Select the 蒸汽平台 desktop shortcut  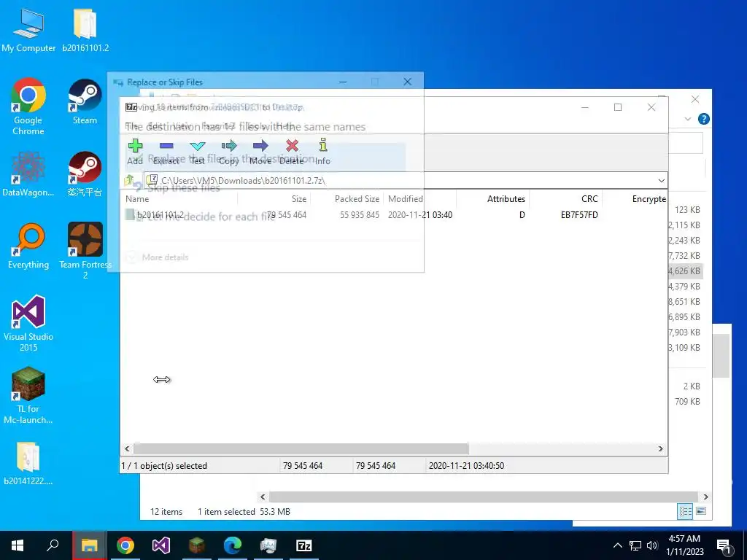(85, 174)
